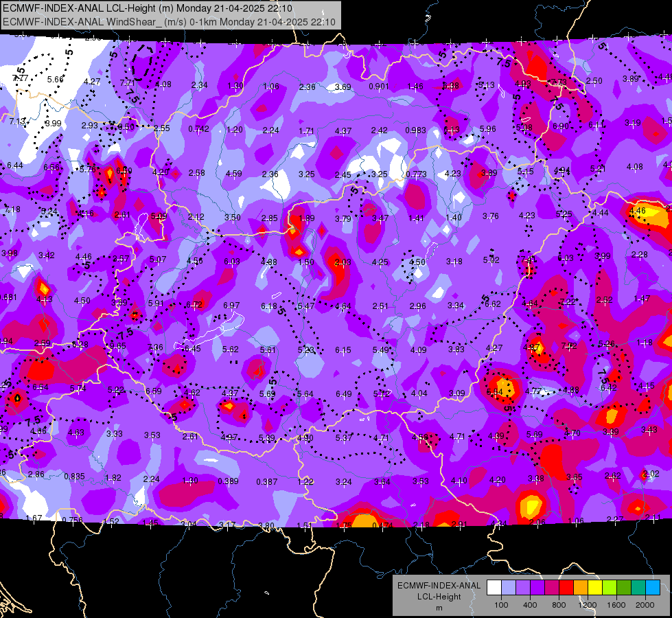
Task: Click the legend text LCL-Height
Action: (x=439, y=597)
